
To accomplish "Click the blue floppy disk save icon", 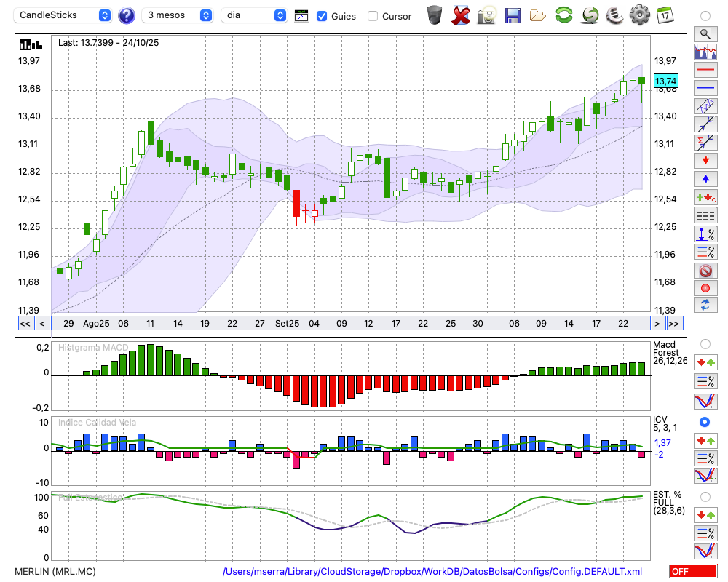I will click(x=513, y=15).
